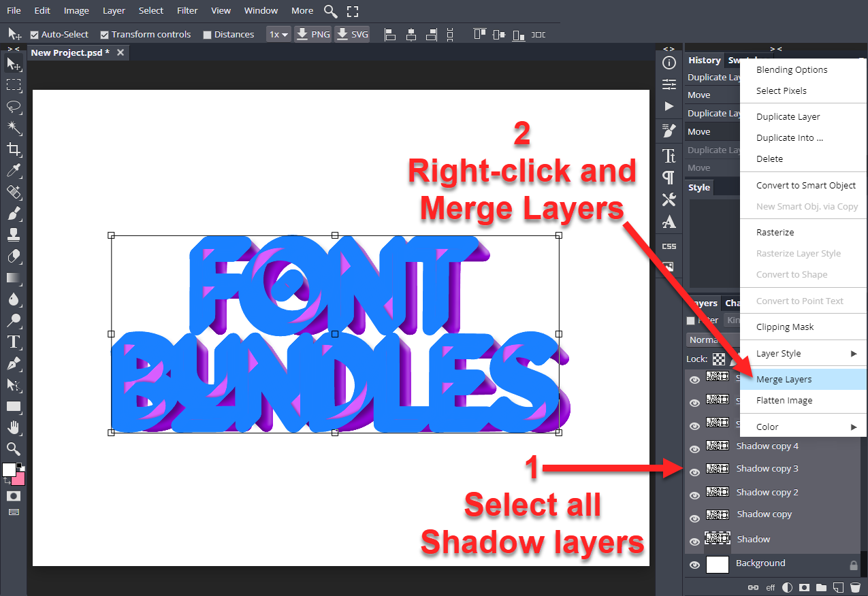Open the Filter menu

click(187, 10)
